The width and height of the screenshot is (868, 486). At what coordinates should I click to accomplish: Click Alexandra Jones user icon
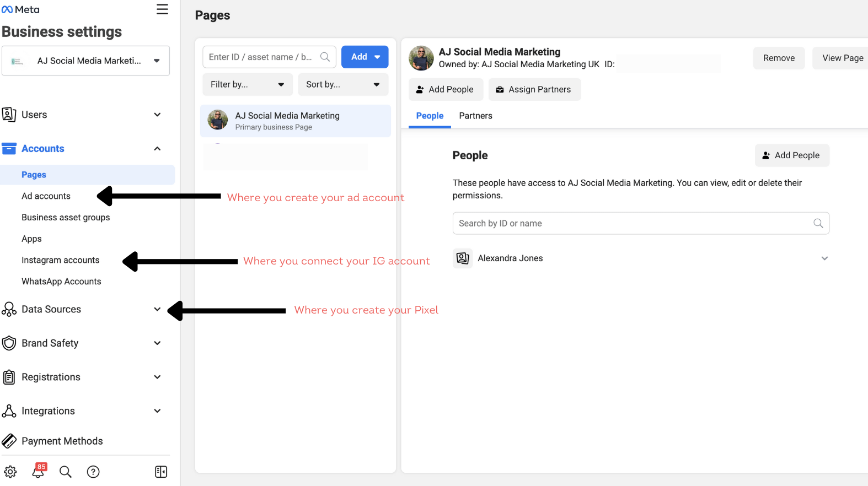point(463,258)
